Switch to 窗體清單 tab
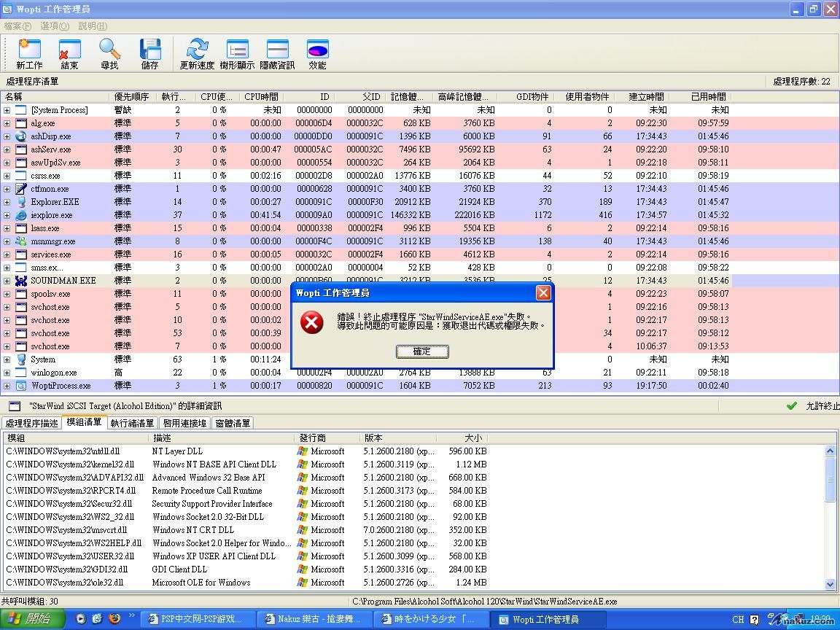The height and width of the screenshot is (630, 840). (233, 423)
